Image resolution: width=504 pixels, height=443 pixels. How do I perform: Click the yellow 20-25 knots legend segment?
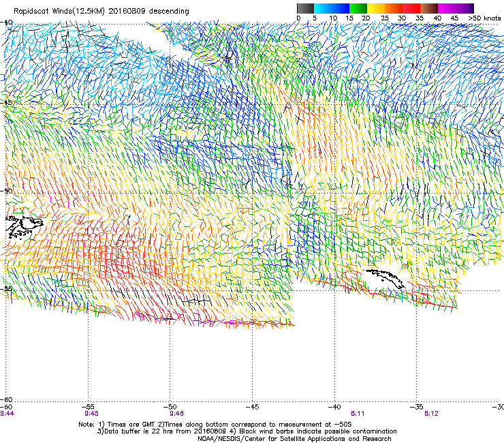(x=376, y=8)
